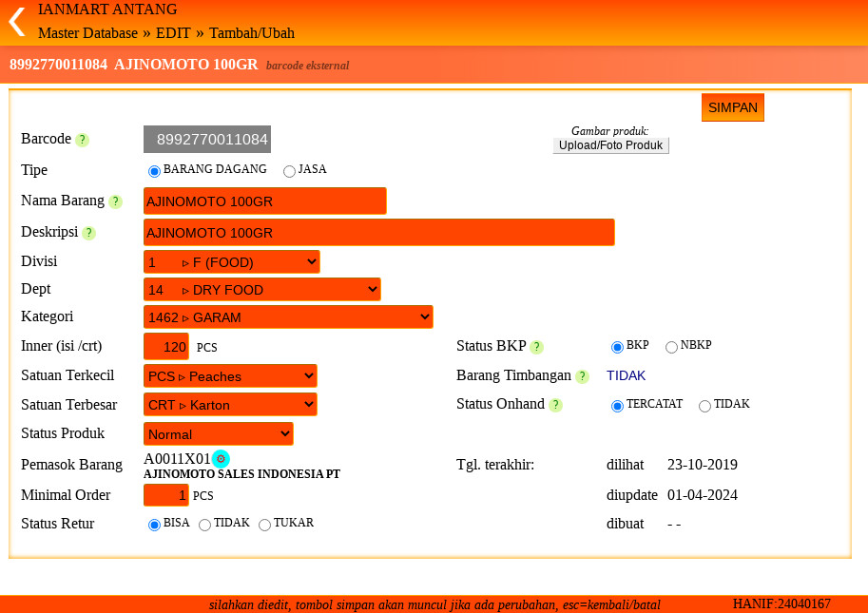868x613 pixels.
Task: Select the JASA type radio button
Action: pos(289,171)
